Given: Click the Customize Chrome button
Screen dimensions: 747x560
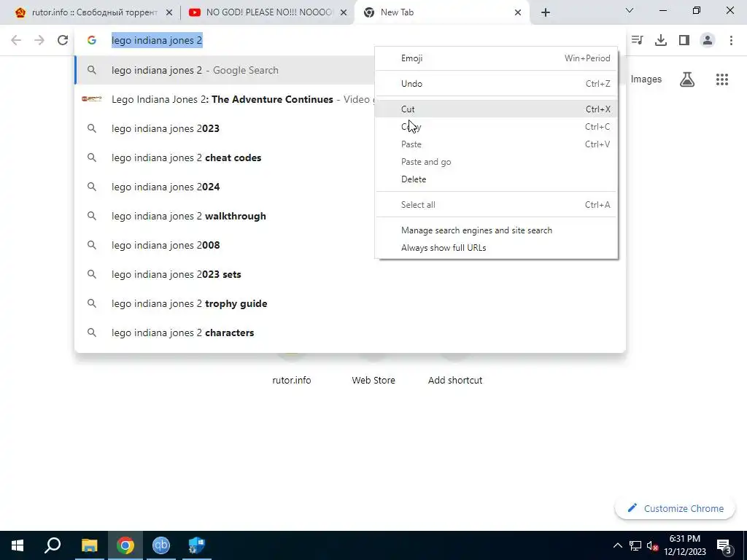Looking at the screenshot, I should tap(675, 508).
